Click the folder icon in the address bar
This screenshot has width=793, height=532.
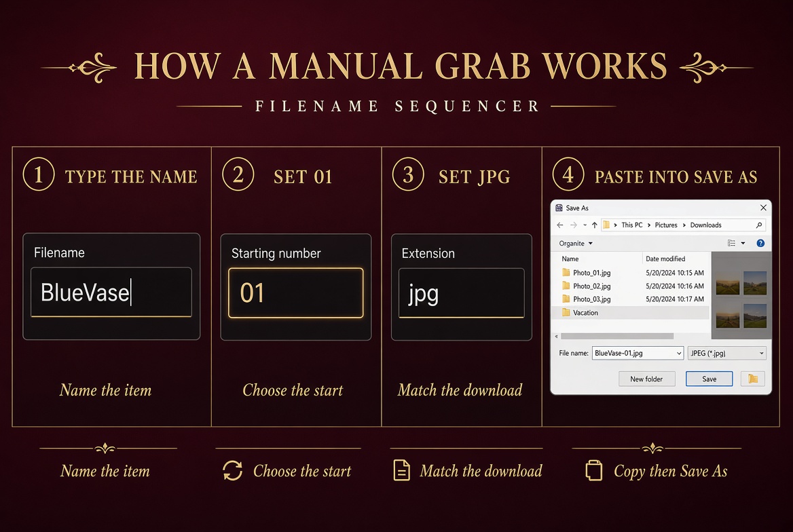click(606, 225)
